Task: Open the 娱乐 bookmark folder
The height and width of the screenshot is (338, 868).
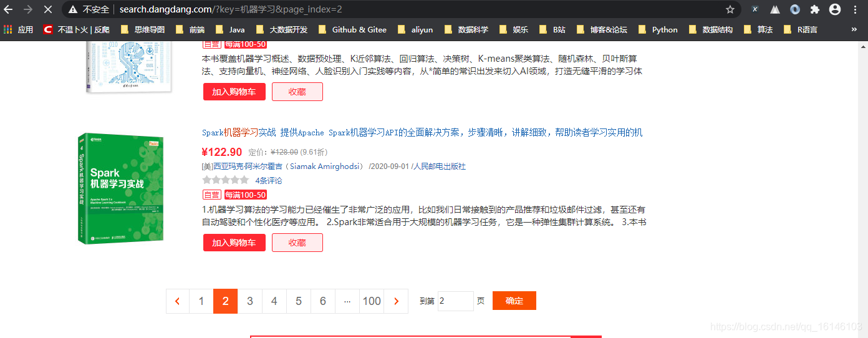Action: 514,29
